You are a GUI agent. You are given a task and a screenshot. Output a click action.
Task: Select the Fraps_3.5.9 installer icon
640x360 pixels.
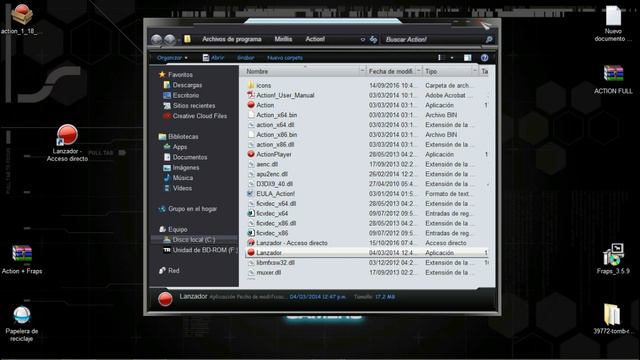click(x=613, y=259)
